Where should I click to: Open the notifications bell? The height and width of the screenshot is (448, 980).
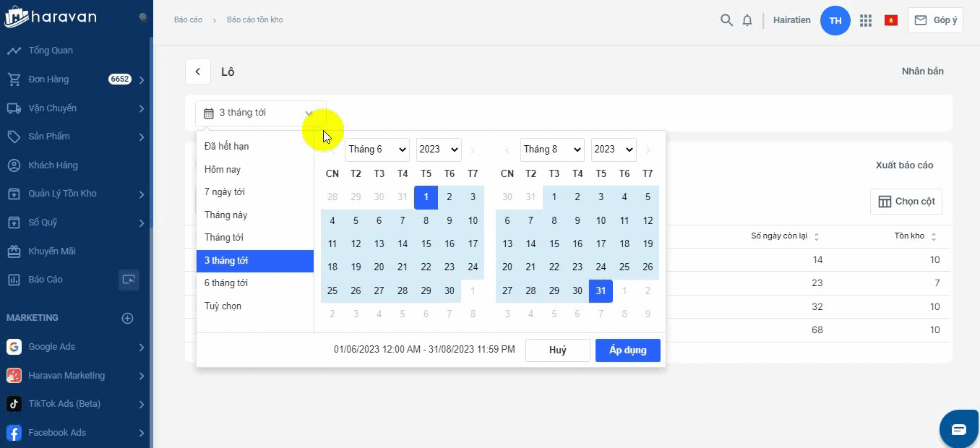click(x=747, y=20)
